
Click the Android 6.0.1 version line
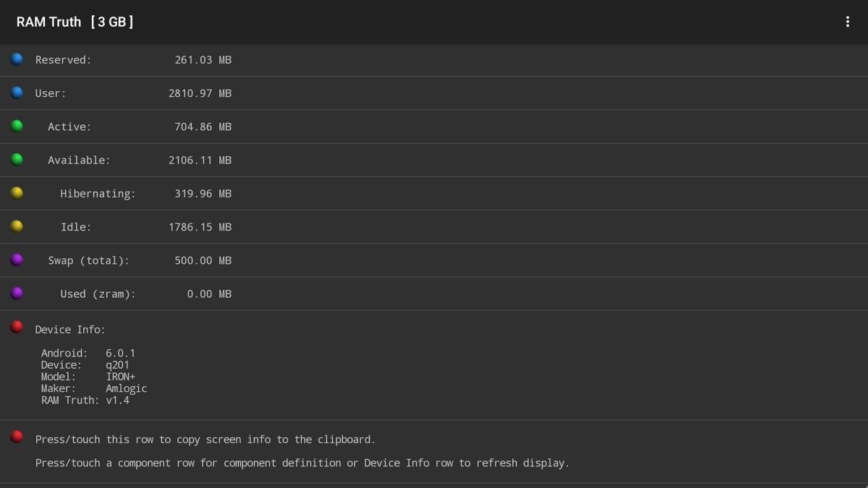pyautogui.click(x=88, y=354)
